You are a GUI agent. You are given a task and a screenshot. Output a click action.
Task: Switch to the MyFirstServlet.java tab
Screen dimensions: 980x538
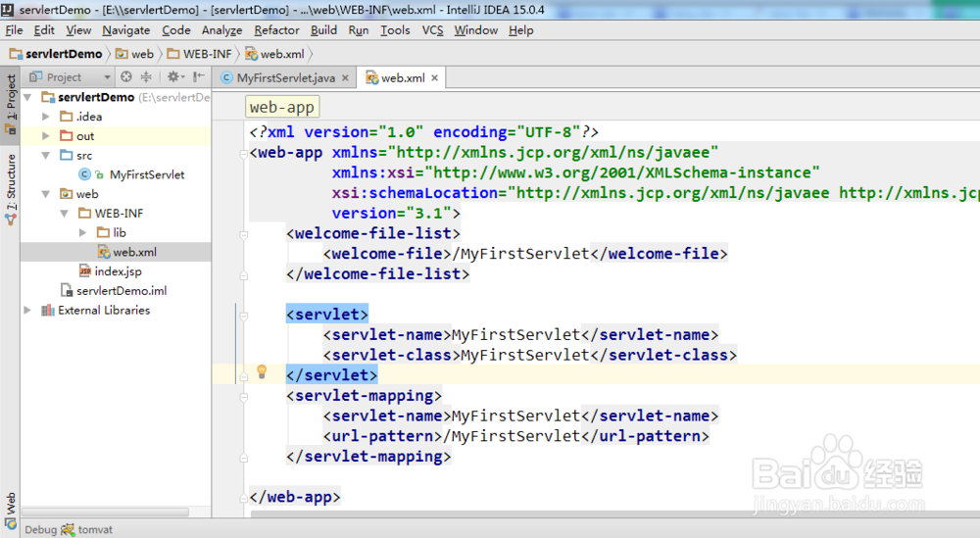tap(285, 78)
